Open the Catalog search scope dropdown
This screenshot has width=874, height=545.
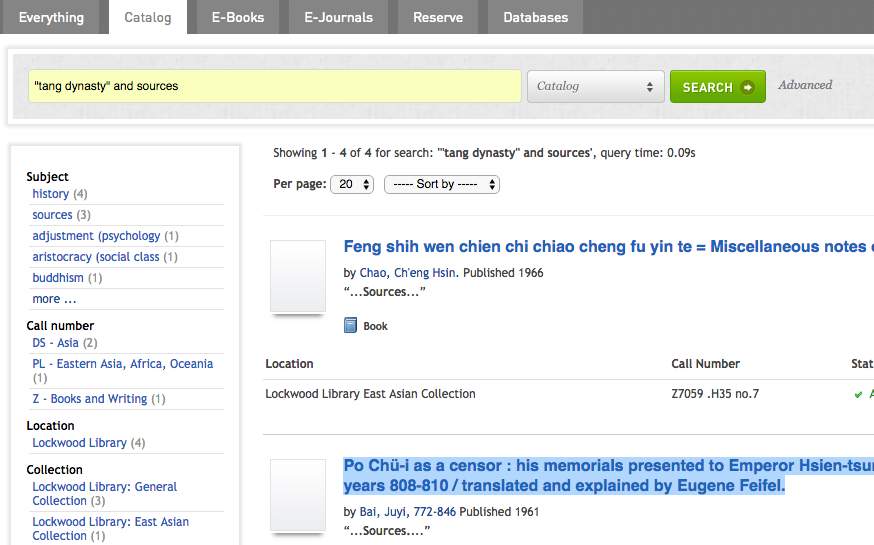595,86
